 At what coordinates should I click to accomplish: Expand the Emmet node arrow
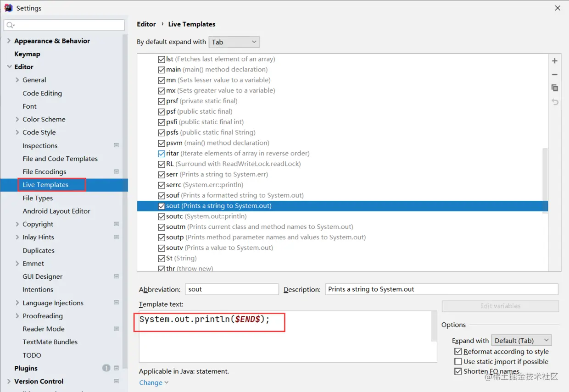point(17,264)
